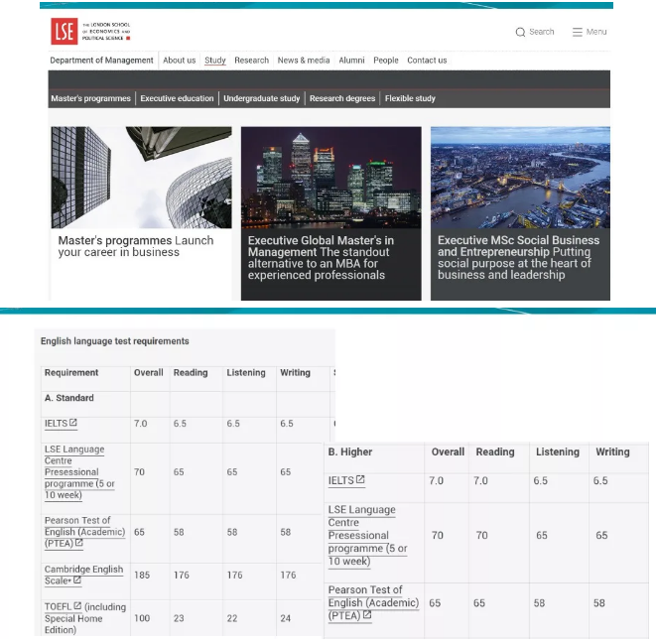The width and height of the screenshot is (656, 644).
Task: Click external link icon beside IELTS under B. Higher
Action: pyautogui.click(x=360, y=480)
